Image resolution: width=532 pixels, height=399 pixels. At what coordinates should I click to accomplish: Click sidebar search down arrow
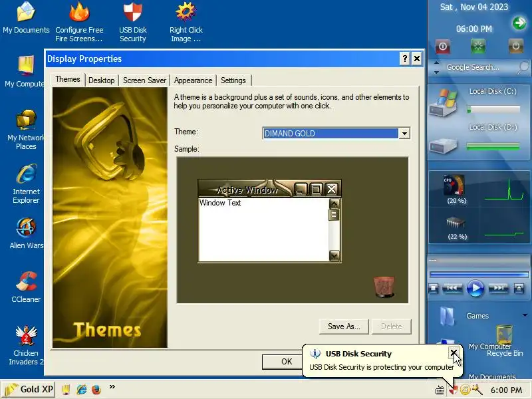pos(437,72)
